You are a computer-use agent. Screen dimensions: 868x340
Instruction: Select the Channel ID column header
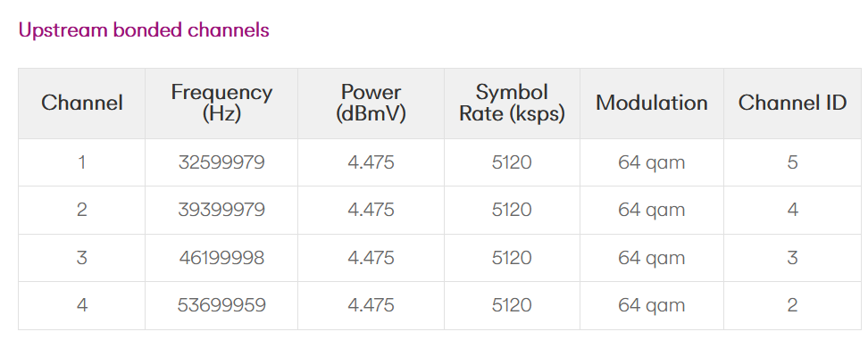point(792,103)
